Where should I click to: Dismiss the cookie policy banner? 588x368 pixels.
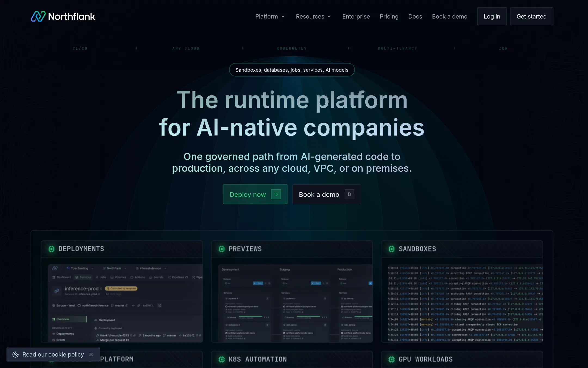(91, 354)
